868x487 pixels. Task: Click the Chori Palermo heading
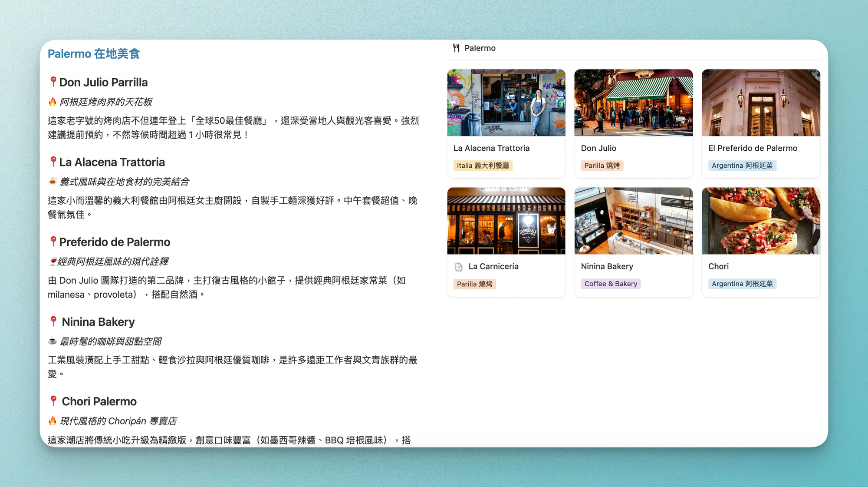pos(99,401)
